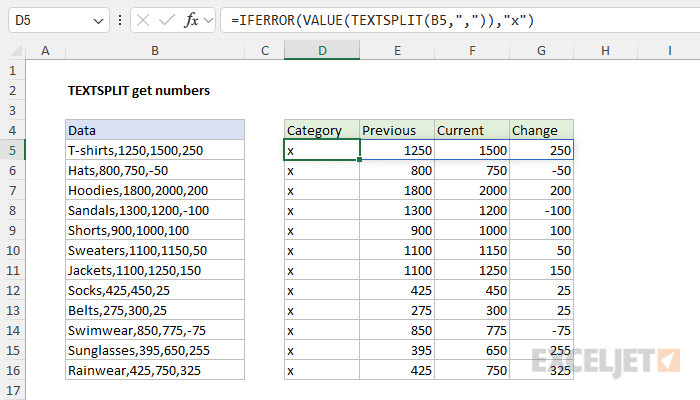Select column F header
This screenshot has width=700, height=400.
[472, 50]
